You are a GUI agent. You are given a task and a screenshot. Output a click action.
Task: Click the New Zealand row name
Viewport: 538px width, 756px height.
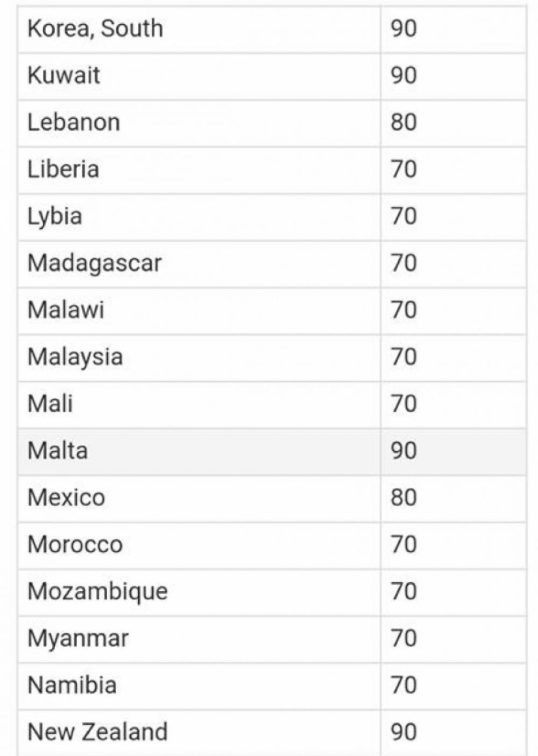[97, 732]
